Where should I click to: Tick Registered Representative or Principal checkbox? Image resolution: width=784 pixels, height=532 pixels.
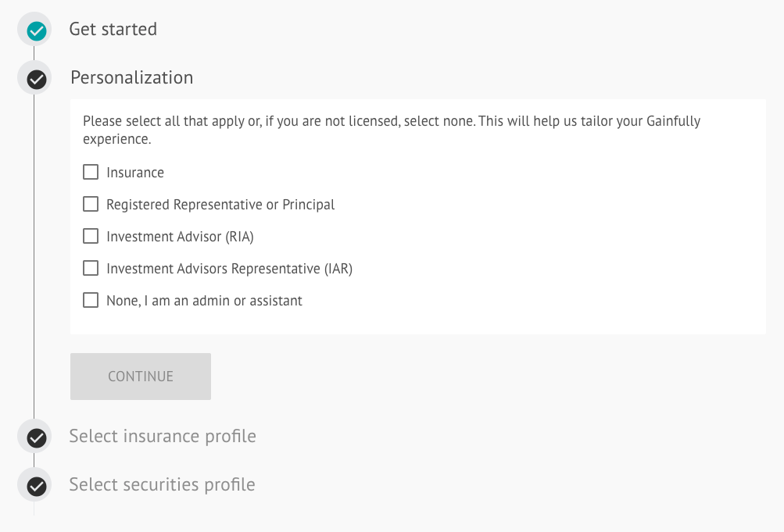click(91, 204)
